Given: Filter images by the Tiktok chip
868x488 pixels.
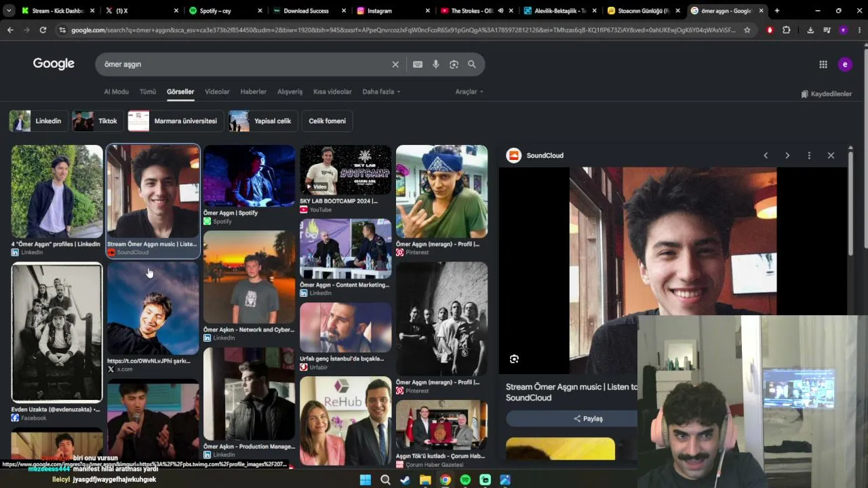Looking at the screenshot, I should (x=98, y=121).
